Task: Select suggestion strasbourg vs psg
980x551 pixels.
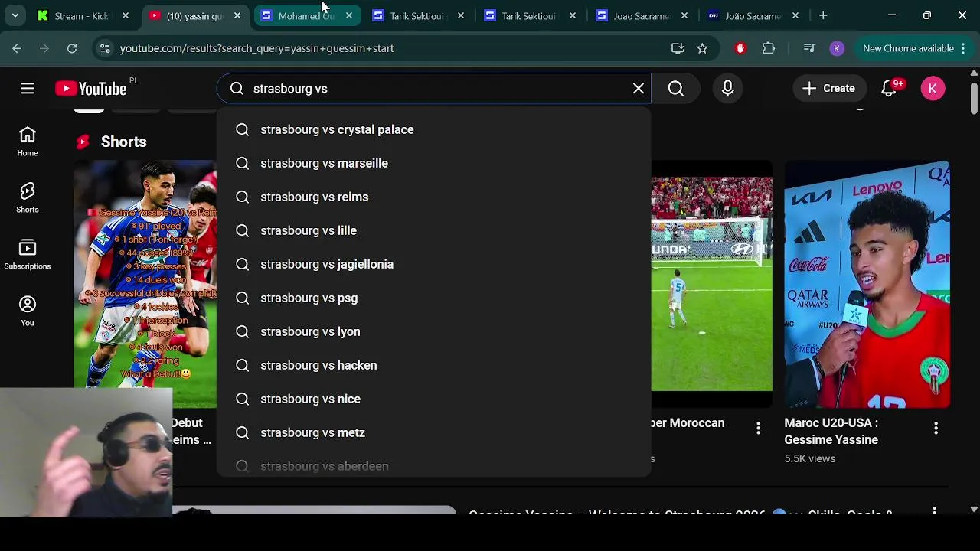Action: click(434, 298)
